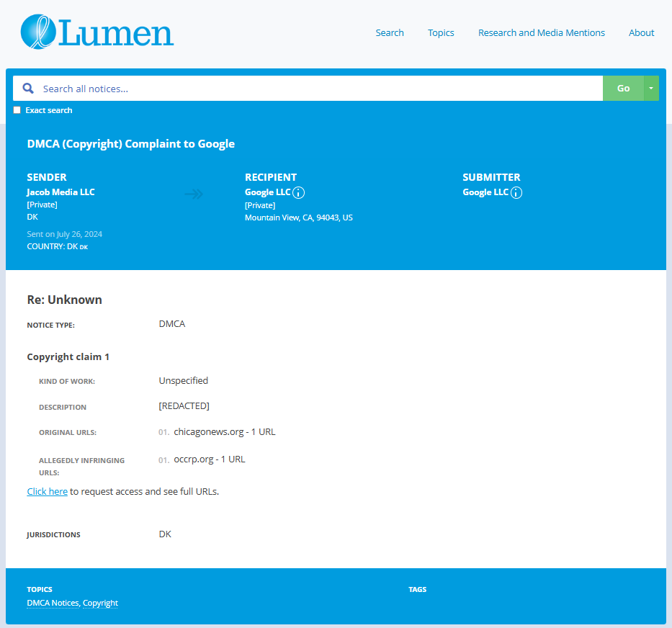Viewport: 672px width, 628px height.
Task: Click recipient name Google LLC
Action: coord(267,192)
